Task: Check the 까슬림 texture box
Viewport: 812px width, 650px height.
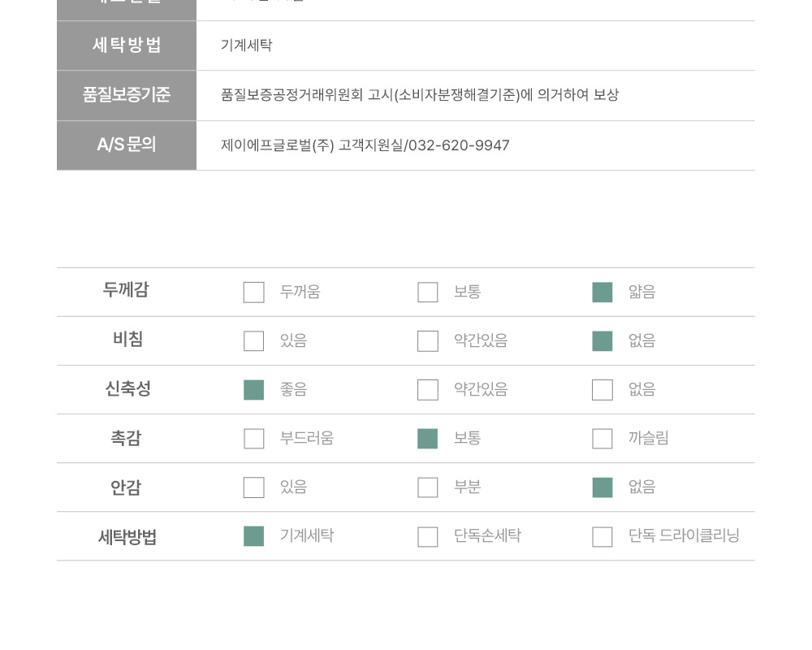Action: click(x=603, y=439)
